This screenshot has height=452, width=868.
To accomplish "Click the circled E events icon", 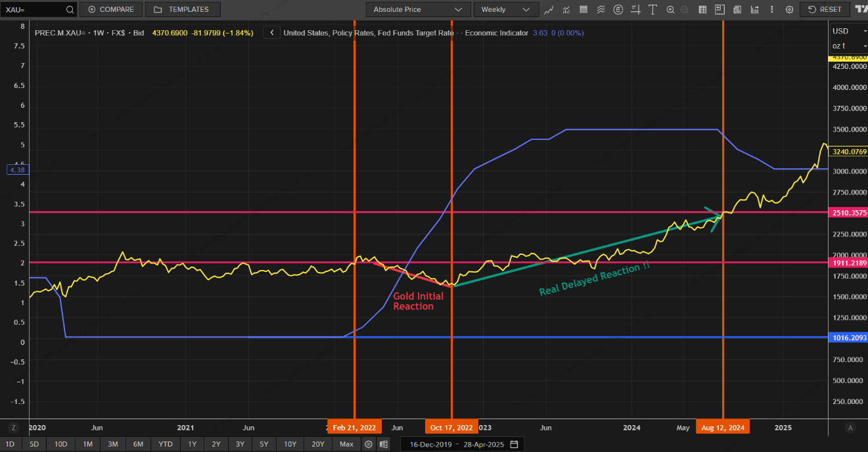I will point(618,10).
